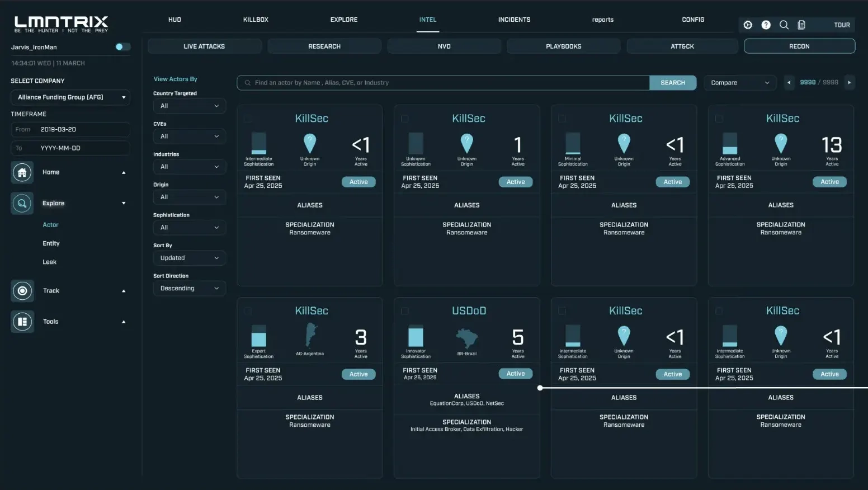The width and height of the screenshot is (868, 490).
Task: Click the Advanced Sophistication bar icon
Action: tap(730, 144)
